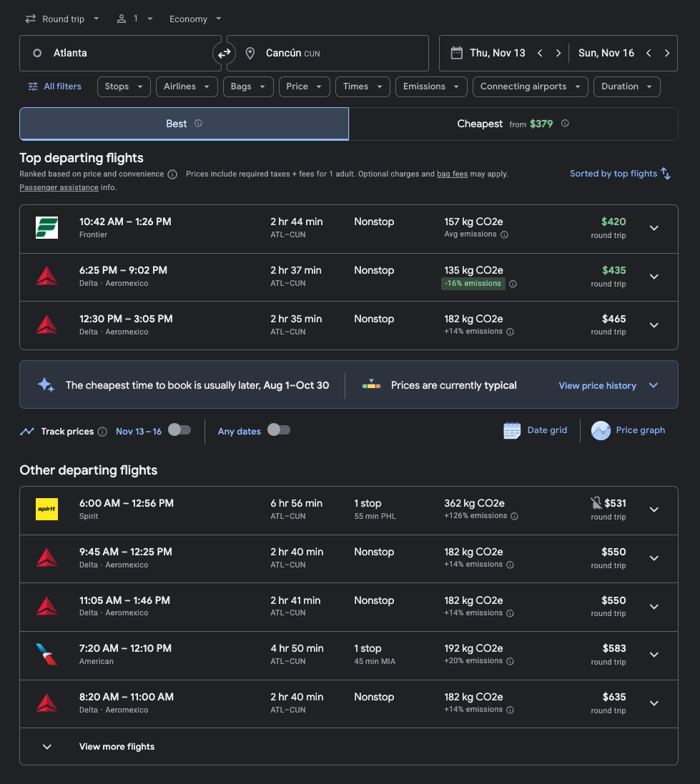The image size is (700, 784).
Task: Open the Date grid view
Action: click(x=536, y=430)
